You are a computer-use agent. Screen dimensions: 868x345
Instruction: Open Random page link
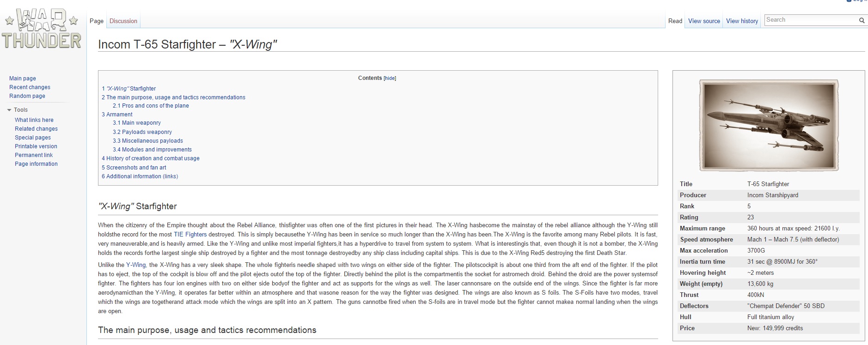[27, 96]
